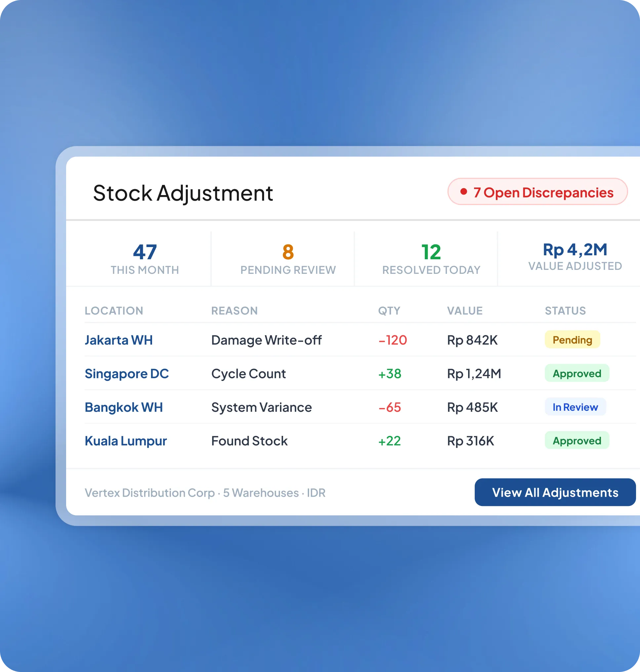Sort by the QTY column header
The image size is (640, 672).
(x=389, y=311)
